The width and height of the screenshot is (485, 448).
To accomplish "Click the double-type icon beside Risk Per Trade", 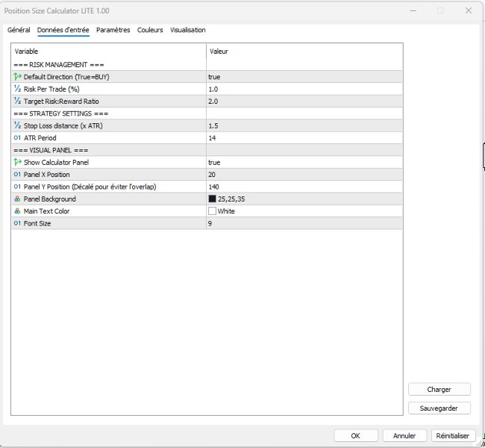I will pyautogui.click(x=17, y=89).
